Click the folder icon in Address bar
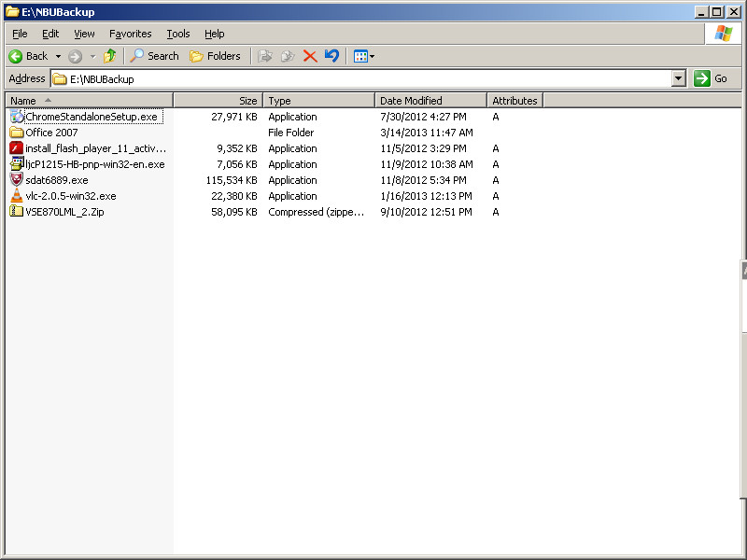The image size is (747, 560). tap(60, 79)
